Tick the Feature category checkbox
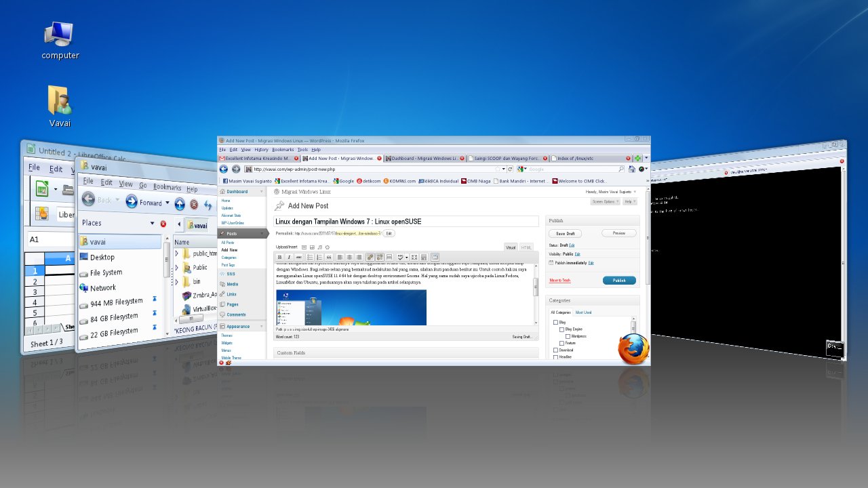 (561, 343)
